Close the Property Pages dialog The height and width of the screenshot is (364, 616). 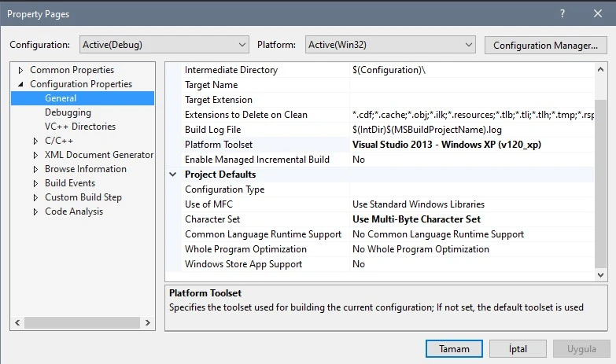[x=598, y=13]
